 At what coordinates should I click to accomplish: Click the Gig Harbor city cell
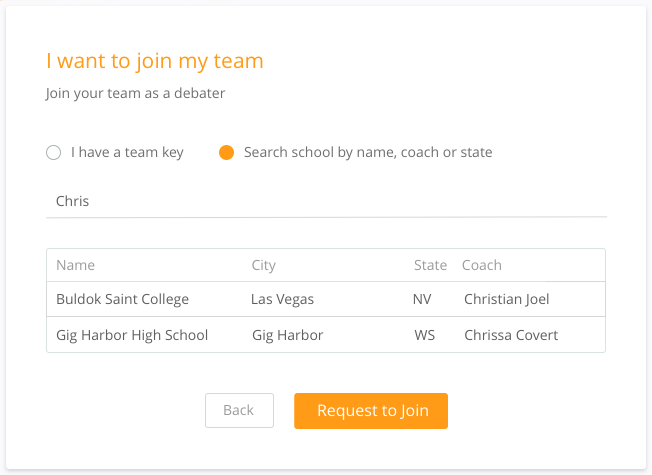click(287, 335)
